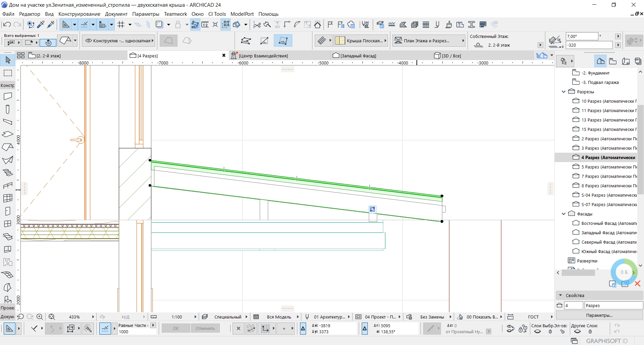Toggle the guide lines triangle icon
644x345 pixels.
66,24
